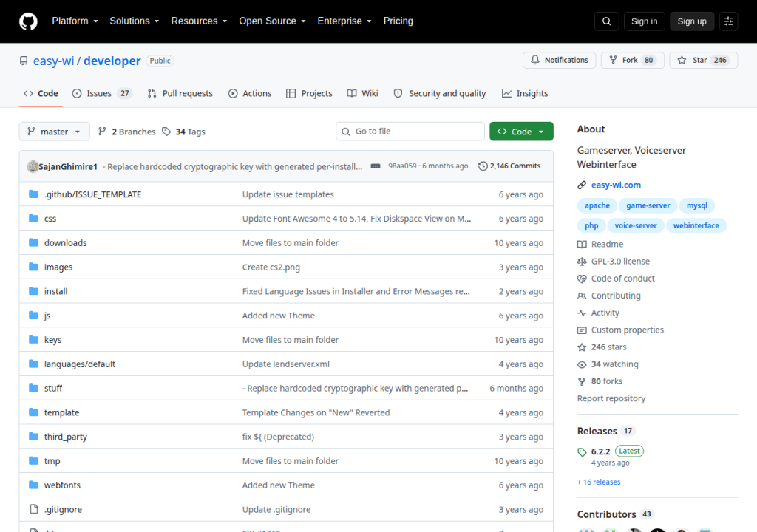757x532 pixels.
Task: Click the scale icon next to GPL-3.0 license
Action: point(582,261)
